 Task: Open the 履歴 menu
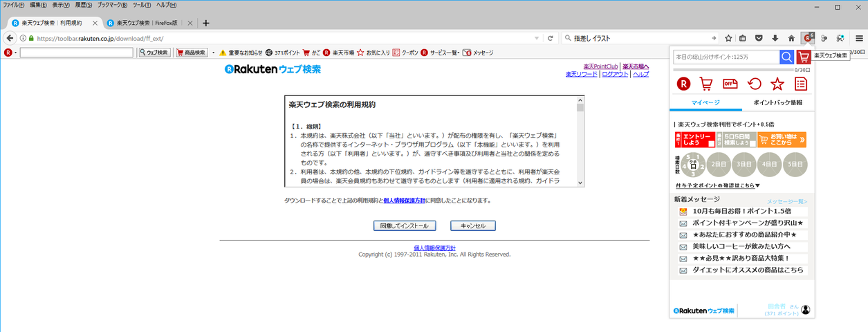point(84,5)
